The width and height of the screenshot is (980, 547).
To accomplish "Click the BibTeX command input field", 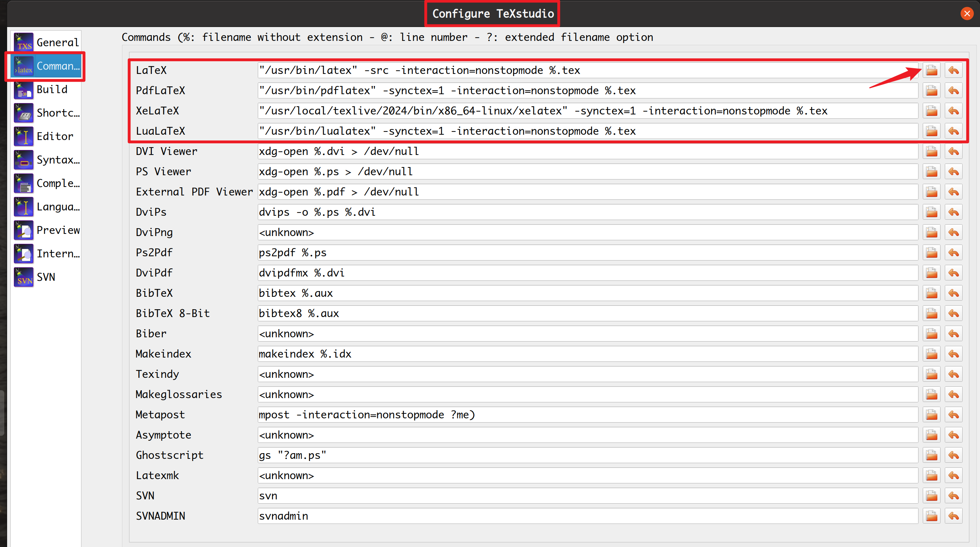I will (x=587, y=293).
